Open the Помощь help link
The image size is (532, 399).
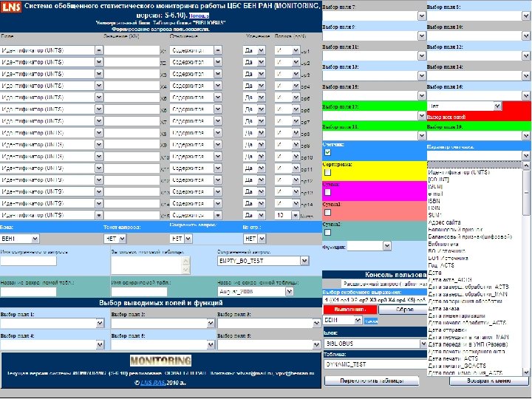[199, 16]
